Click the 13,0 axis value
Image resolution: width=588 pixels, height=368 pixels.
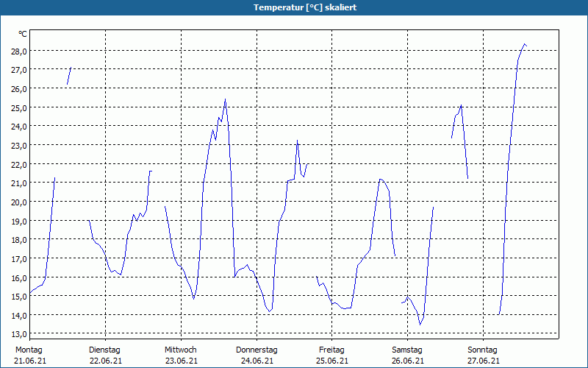coord(19,334)
